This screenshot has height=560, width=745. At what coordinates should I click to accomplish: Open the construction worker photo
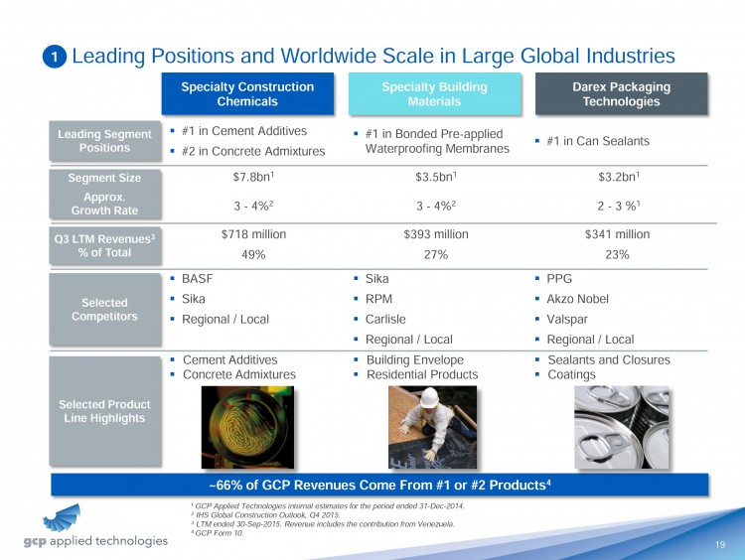click(x=435, y=426)
